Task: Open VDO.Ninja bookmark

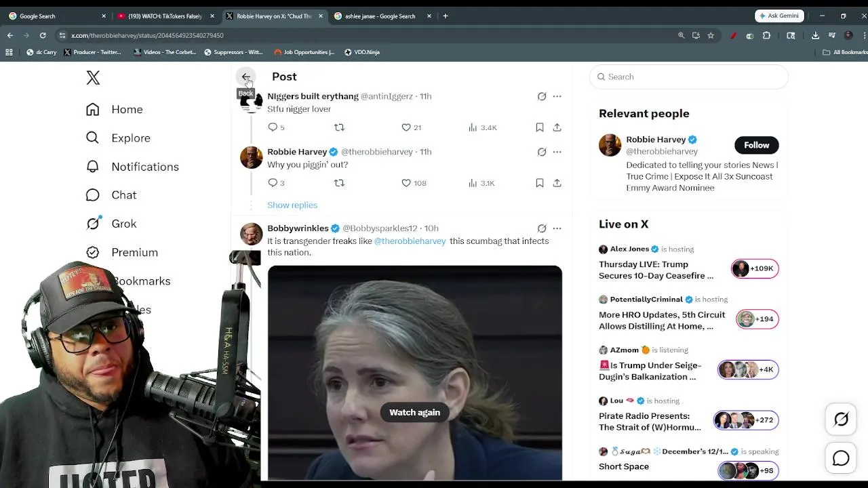Action: click(x=362, y=52)
